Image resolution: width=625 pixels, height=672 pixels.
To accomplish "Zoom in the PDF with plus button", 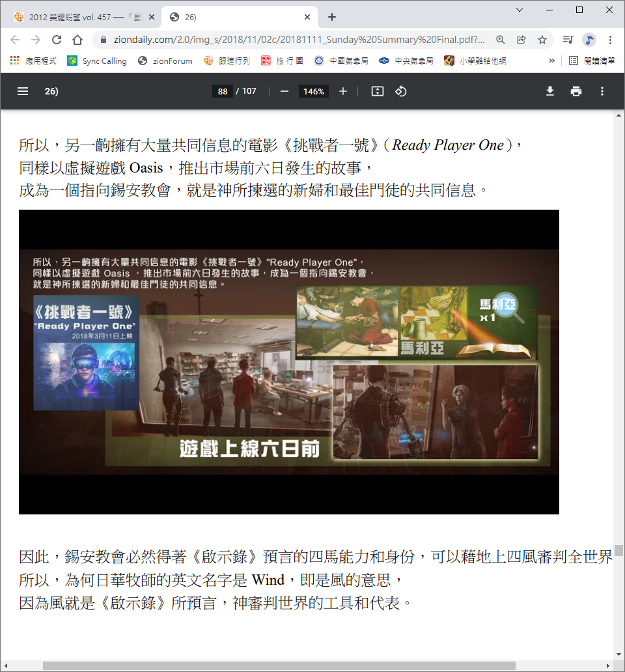I will pyautogui.click(x=343, y=91).
